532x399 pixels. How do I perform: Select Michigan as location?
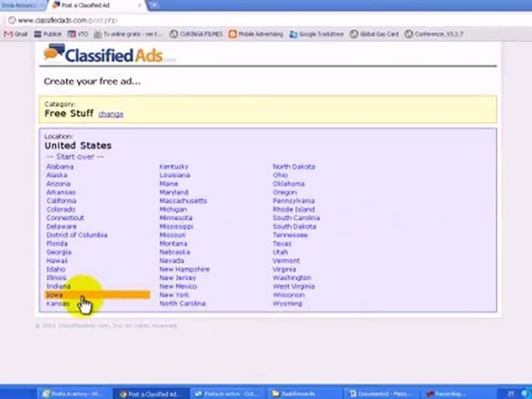(173, 209)
